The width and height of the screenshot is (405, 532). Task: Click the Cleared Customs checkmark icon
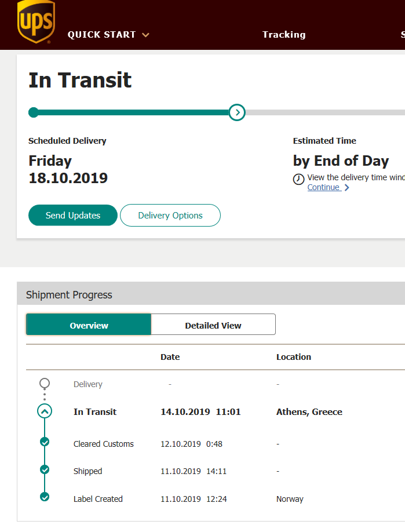coord(45,442)
